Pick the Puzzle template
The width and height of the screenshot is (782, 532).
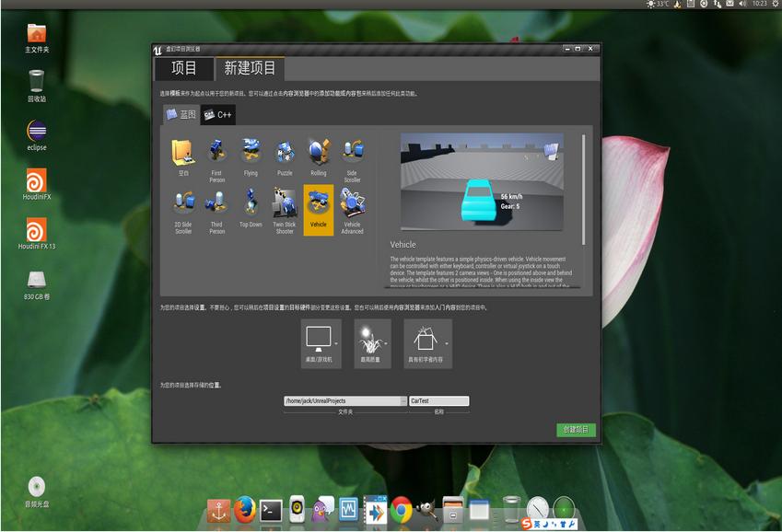[x=285, y=158]
